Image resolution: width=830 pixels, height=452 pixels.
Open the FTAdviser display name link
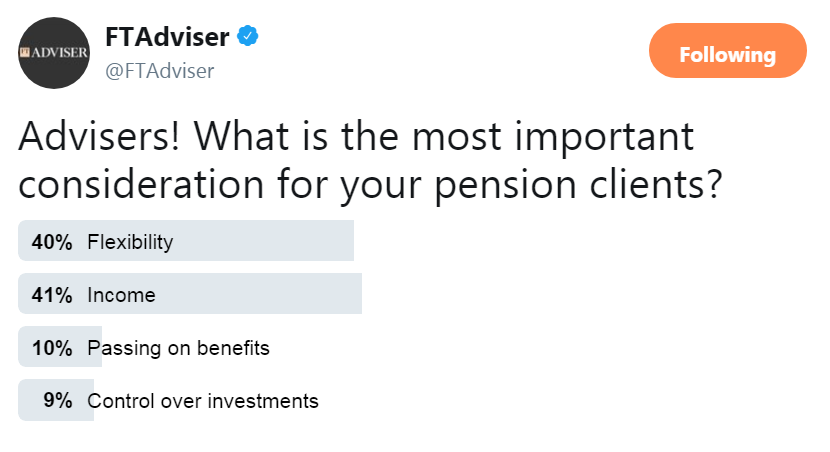click(x=167, y=37)
